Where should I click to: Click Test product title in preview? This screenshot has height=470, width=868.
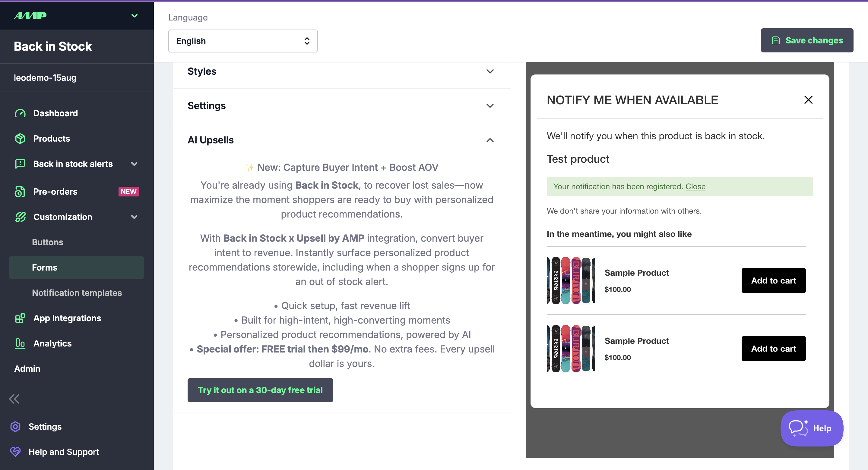point(578,159)
